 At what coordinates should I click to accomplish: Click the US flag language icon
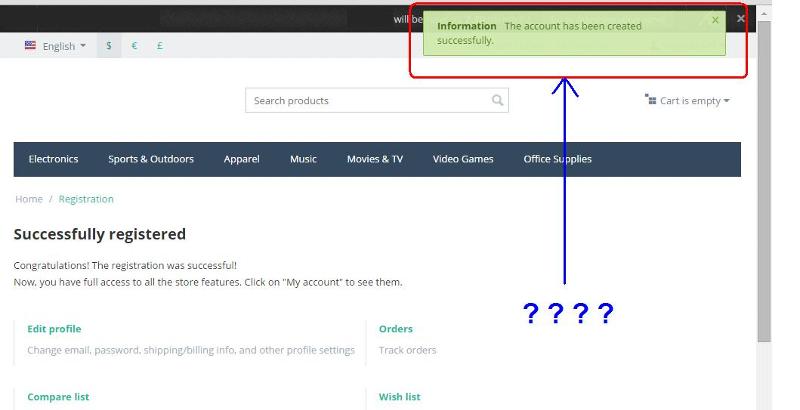point(30,46)
